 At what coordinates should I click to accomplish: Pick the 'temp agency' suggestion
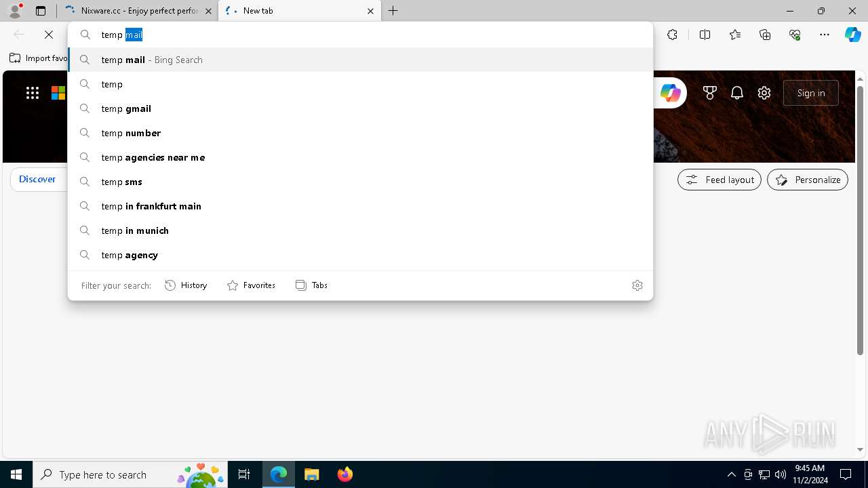point(360,255)
